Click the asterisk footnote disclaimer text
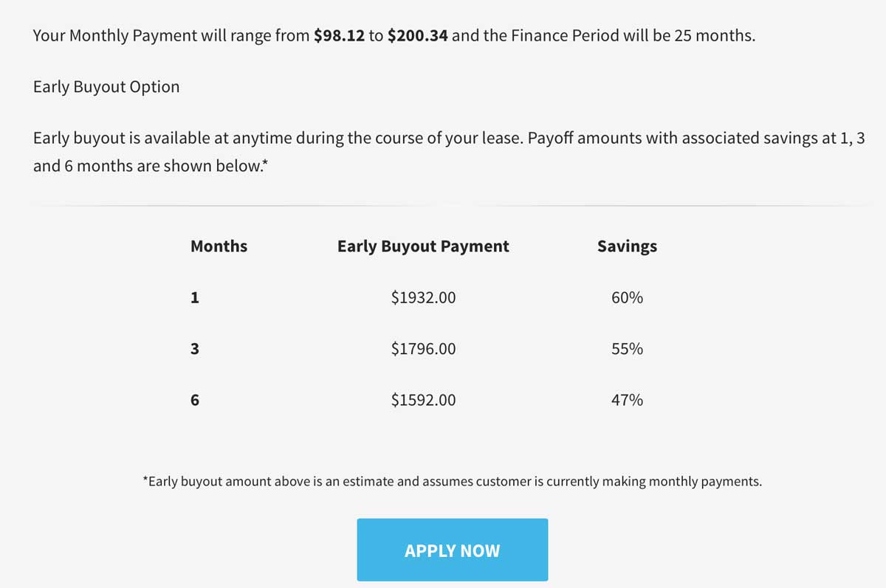The image size is (886, 588). pyautogui.click(x=452, y=481)
